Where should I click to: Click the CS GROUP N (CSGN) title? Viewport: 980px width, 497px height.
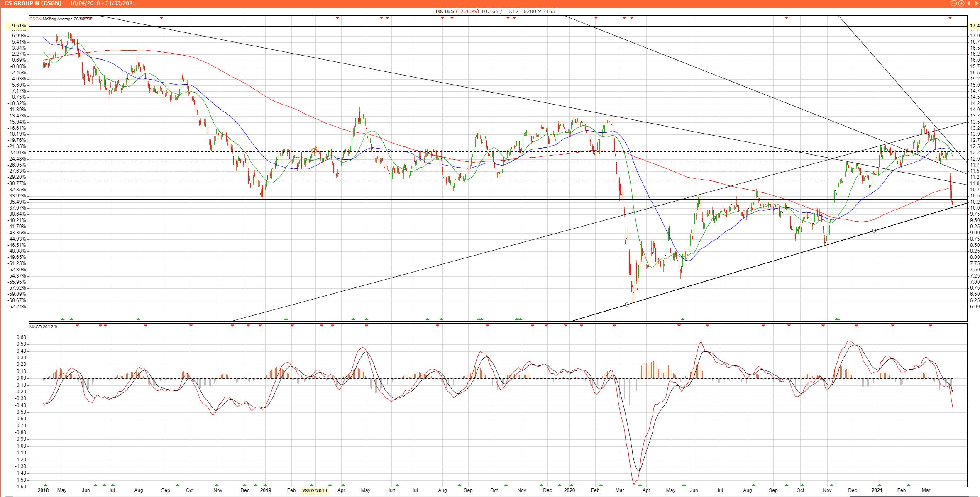[33, 3]
